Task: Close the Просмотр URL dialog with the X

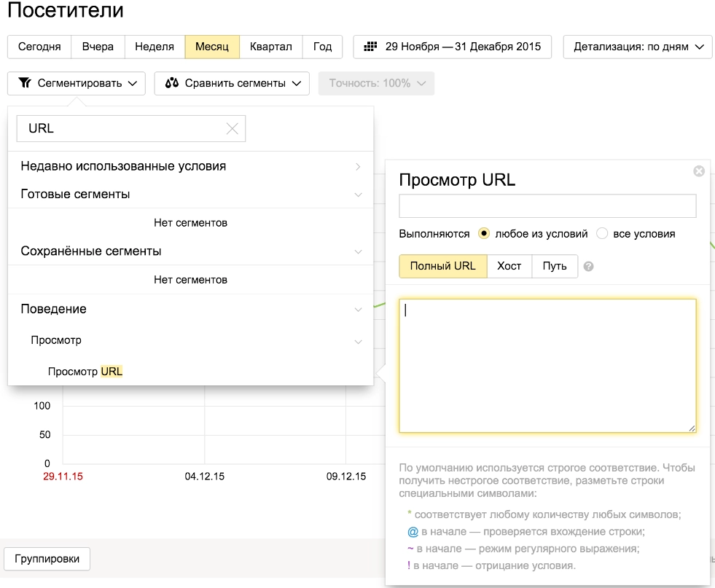Action: click(699, 170)
